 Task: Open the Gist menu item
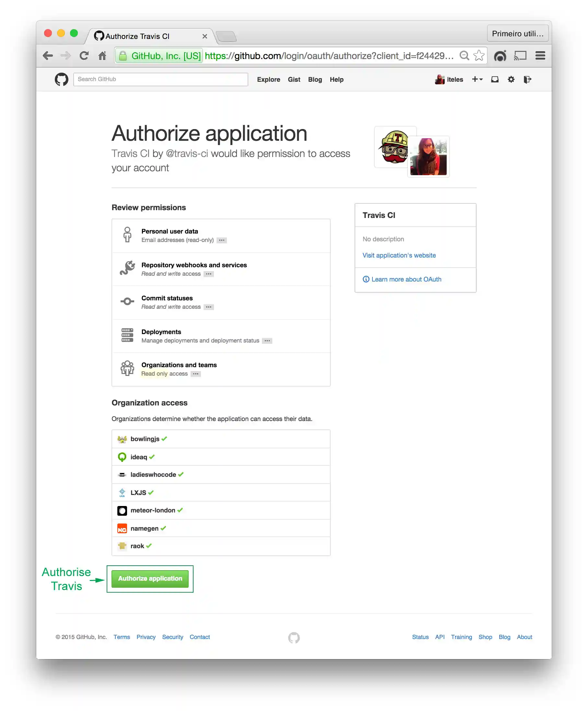(x=294, y=79)
